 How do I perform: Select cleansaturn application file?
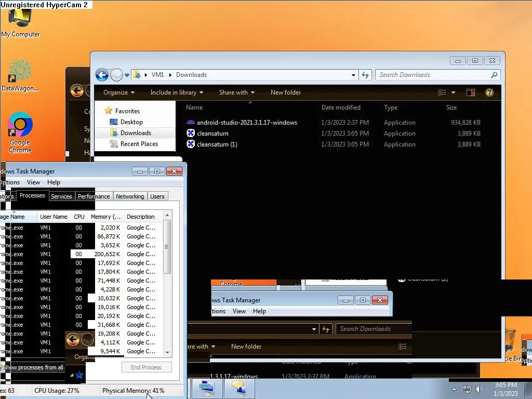[x=334, y=134]
